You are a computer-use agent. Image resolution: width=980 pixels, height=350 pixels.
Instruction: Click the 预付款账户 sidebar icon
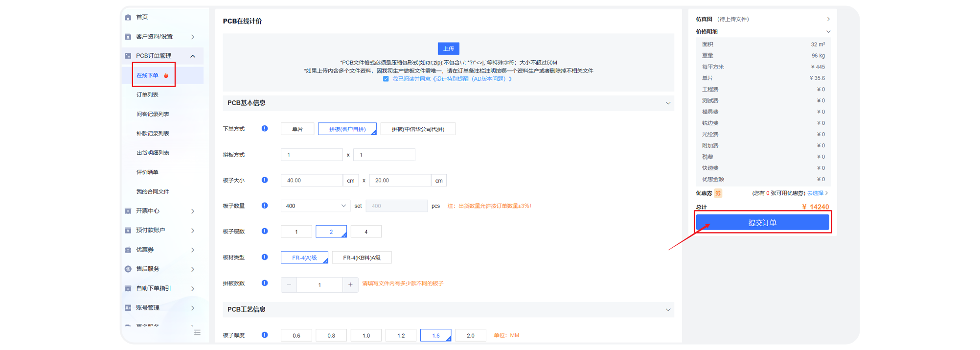(x=128, y=230)
